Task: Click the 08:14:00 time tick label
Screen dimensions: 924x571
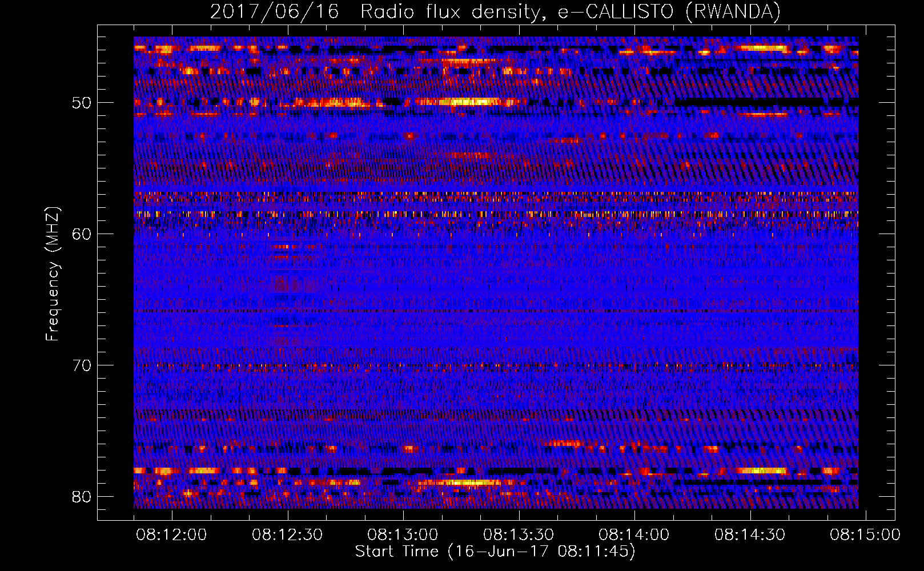Action: (x=634, y=535)
